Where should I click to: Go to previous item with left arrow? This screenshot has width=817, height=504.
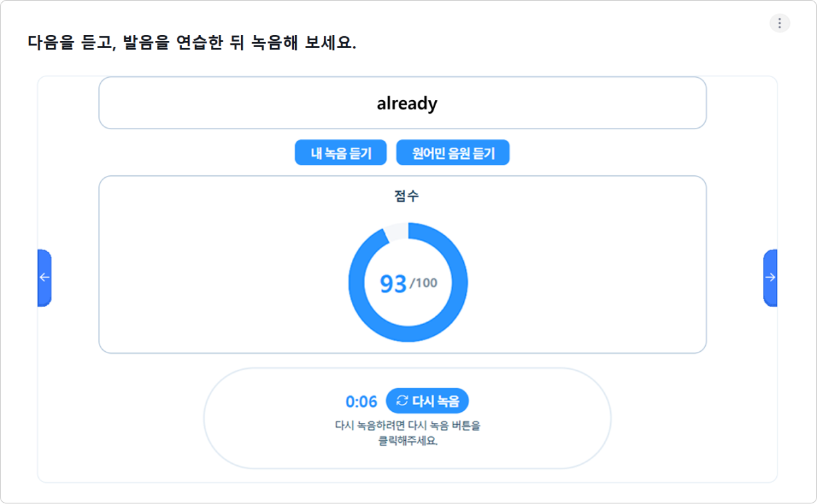[x=44, y=277]
